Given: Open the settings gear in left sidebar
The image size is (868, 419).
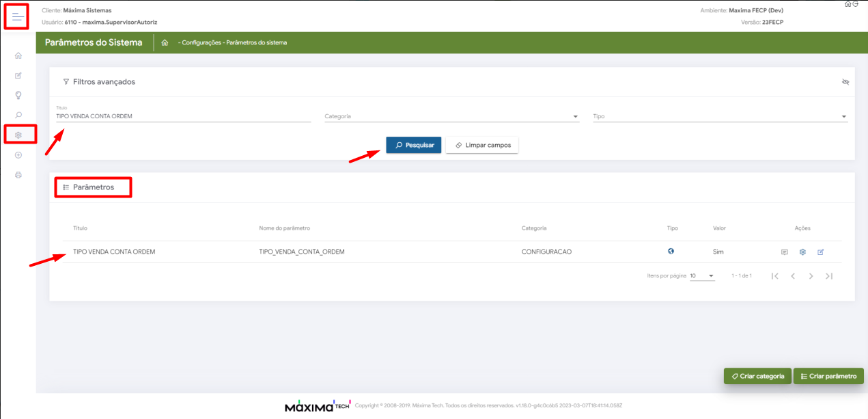Looking at the screenshot, I should click(18, 135).
